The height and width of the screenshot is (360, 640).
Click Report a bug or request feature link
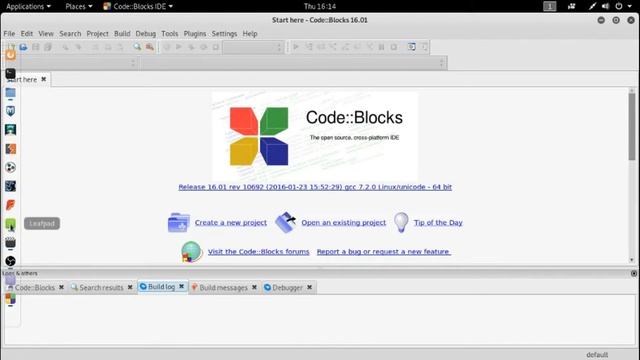[x=384, y=251]
